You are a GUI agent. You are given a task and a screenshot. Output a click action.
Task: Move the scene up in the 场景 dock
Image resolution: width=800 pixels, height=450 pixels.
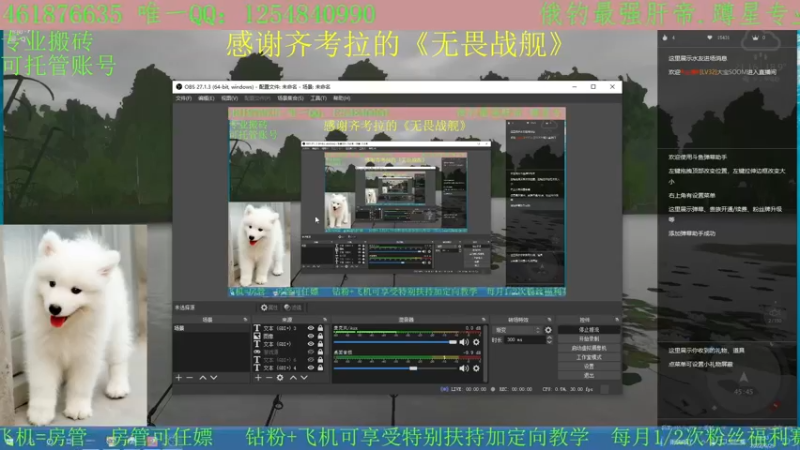(x=203, y=378)
